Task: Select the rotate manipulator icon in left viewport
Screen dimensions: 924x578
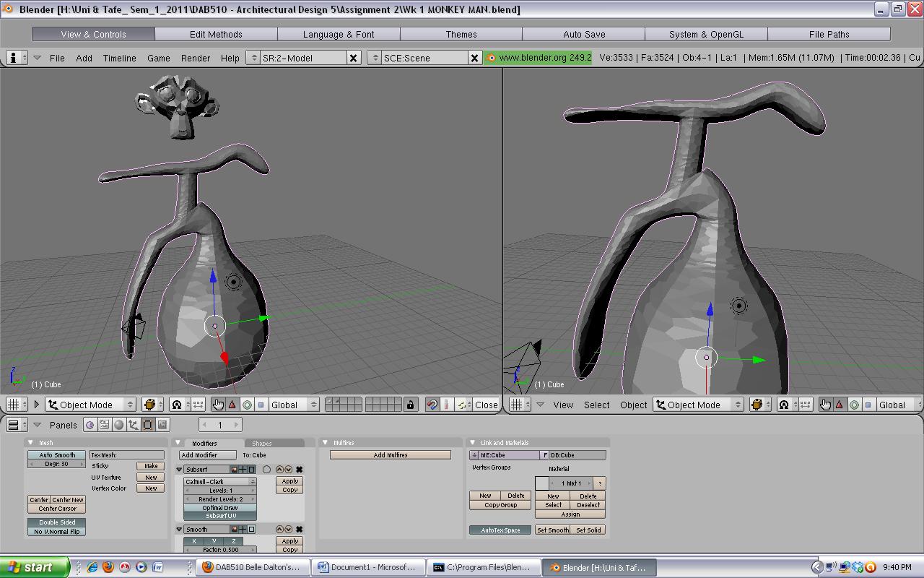Action: click(x=247, y=405)
